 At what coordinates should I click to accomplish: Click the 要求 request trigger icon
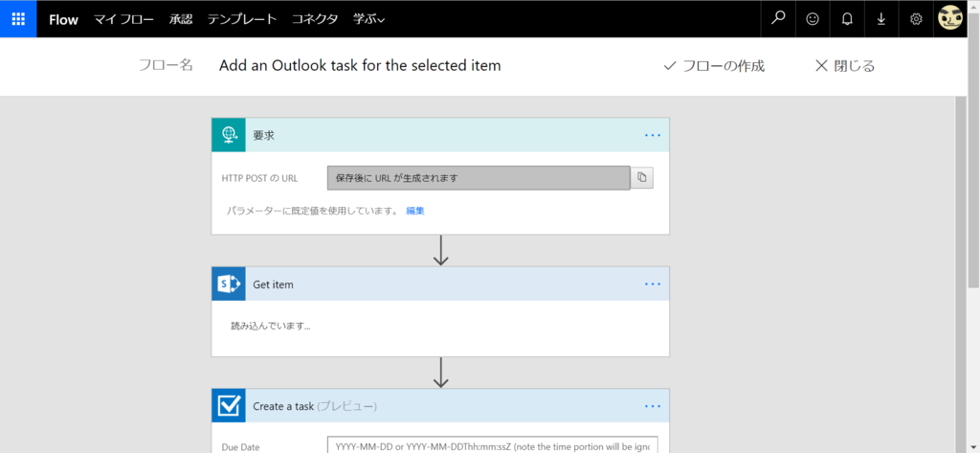(x=229, y=134)
